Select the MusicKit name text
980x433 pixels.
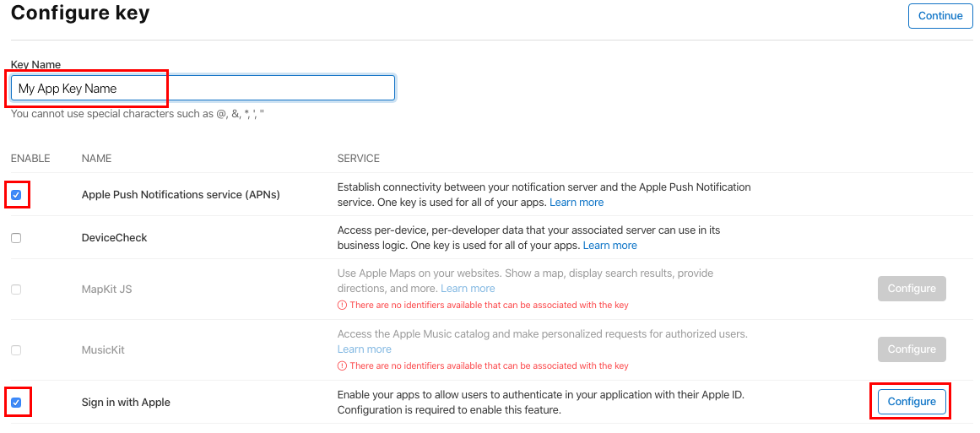103,350
